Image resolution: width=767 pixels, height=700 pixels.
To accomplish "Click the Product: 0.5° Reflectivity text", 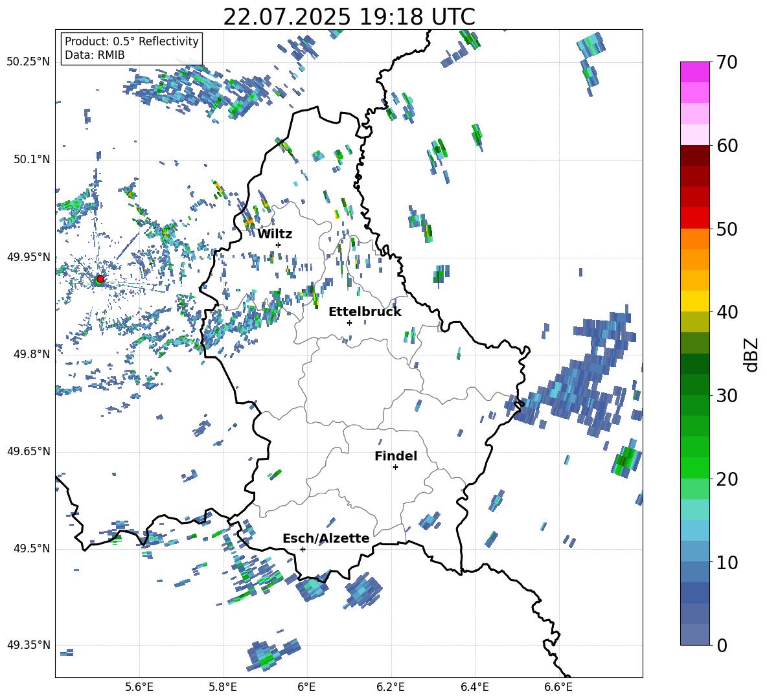I will 132,41.
